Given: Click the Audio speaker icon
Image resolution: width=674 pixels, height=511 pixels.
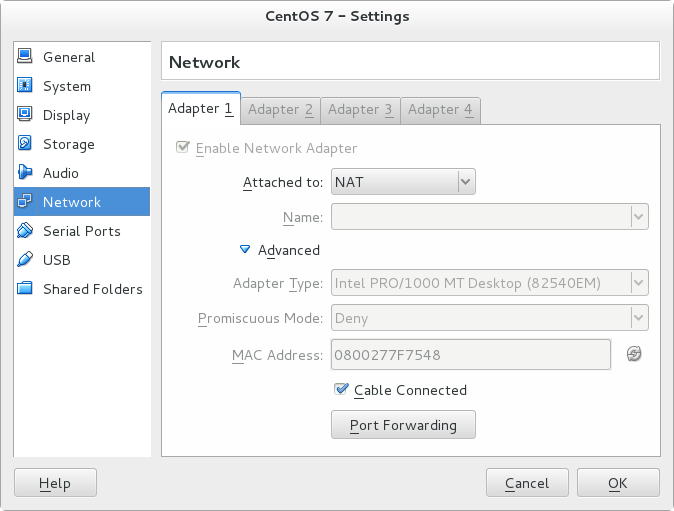Looking at the screenshot, I should click(25, 172).
